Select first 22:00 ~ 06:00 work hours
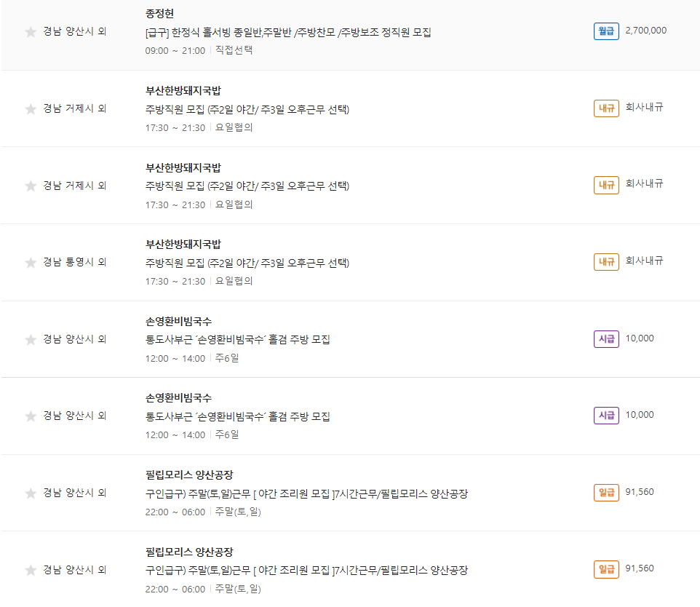This screenshot has height=607, width=700. point(175,512)
